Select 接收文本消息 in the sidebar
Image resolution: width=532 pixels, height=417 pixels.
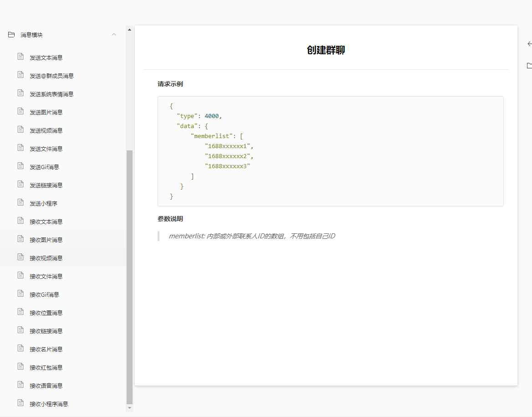point(46,222)
